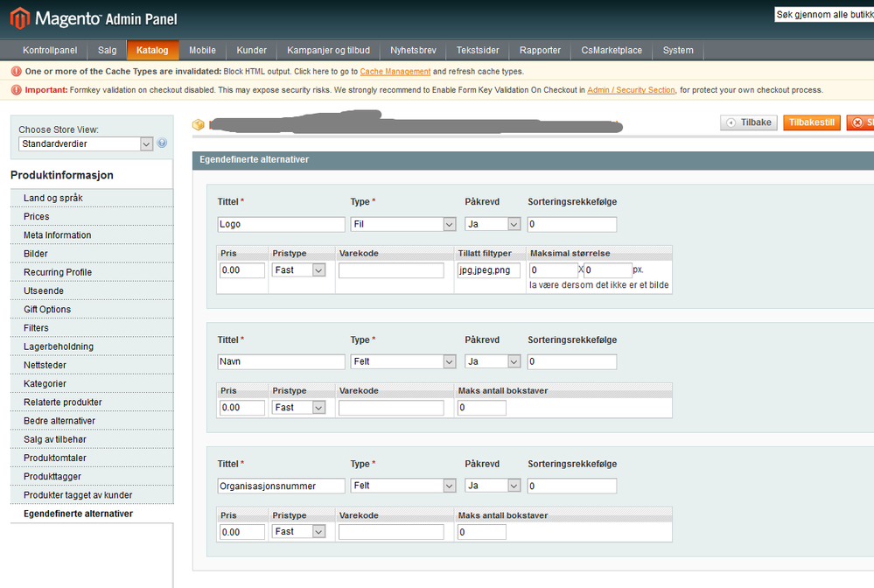Open the Rapporter menu
874x588 pixels.
coord(540,50)
